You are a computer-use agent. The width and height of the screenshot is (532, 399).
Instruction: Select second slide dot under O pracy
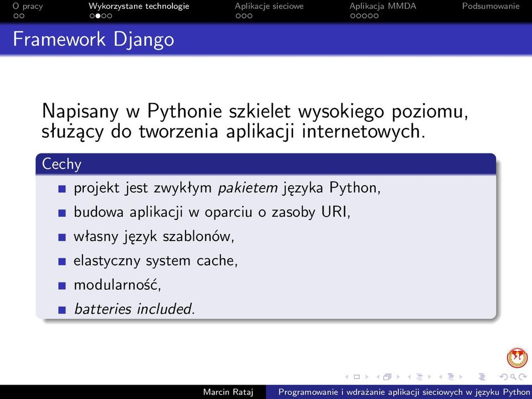(x=22, y=16)
